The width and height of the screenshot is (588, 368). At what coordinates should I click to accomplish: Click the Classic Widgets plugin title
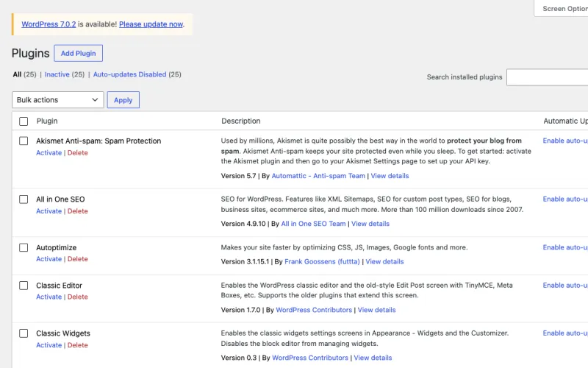pyautogui.click(x=63, y=333)
